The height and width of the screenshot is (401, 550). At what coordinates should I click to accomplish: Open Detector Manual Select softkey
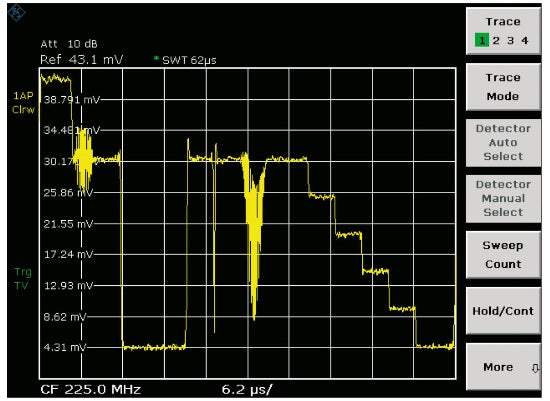(x=503, y=199)
